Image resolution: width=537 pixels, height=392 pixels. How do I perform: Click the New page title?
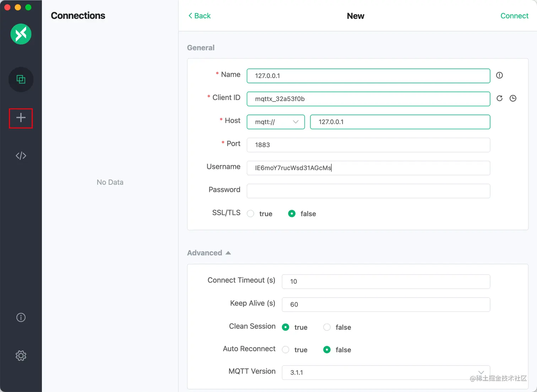356,16
